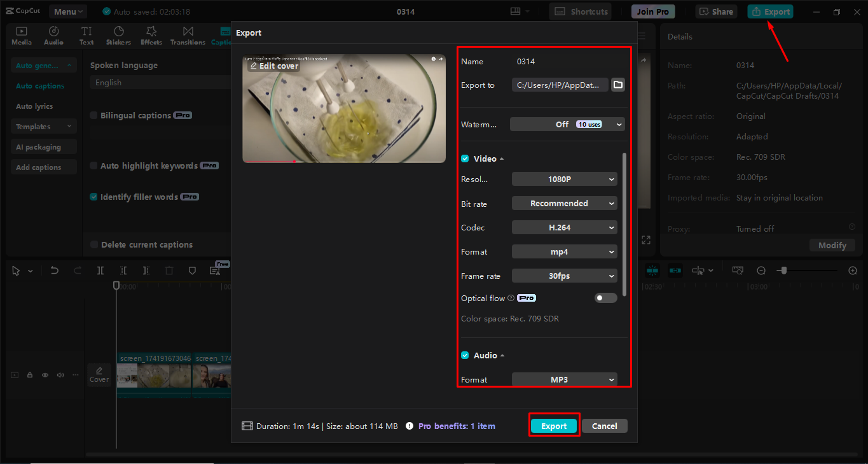Viewport: 868px width, 464px height.
Task: Click the Join Pro button
Action: click(652, 11)
